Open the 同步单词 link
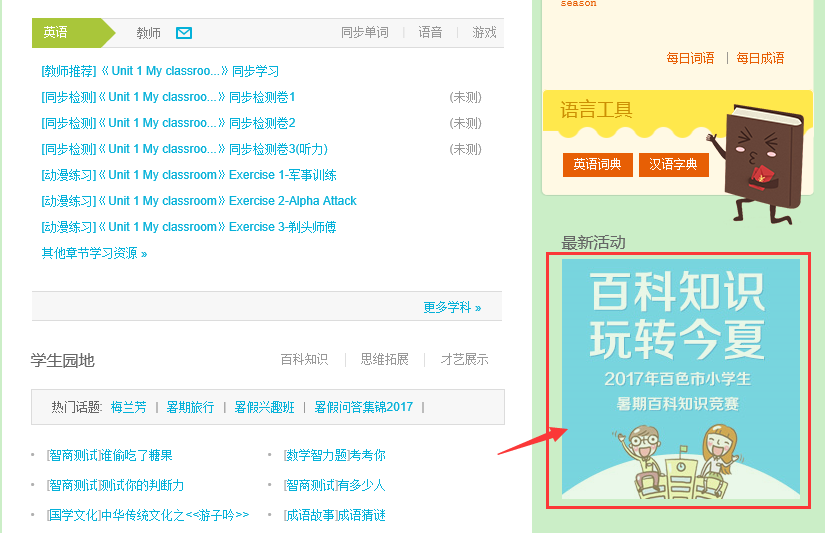 [364, 33]
